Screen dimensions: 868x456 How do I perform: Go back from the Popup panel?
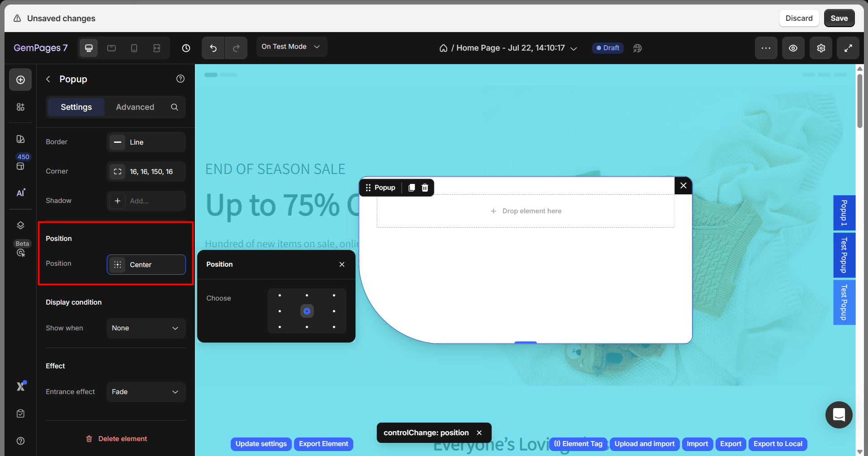[x=48, y=79]
